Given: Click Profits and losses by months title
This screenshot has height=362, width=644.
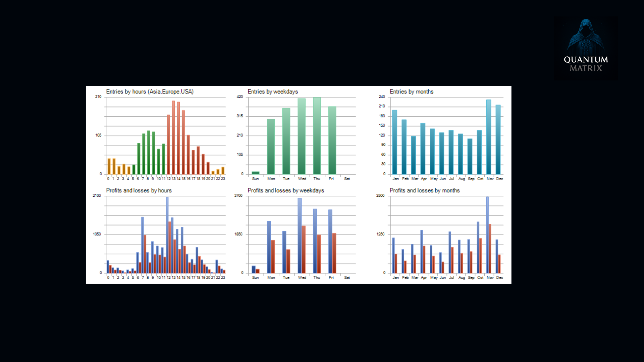Looking at the screenshot, I should tap(424, 190).
